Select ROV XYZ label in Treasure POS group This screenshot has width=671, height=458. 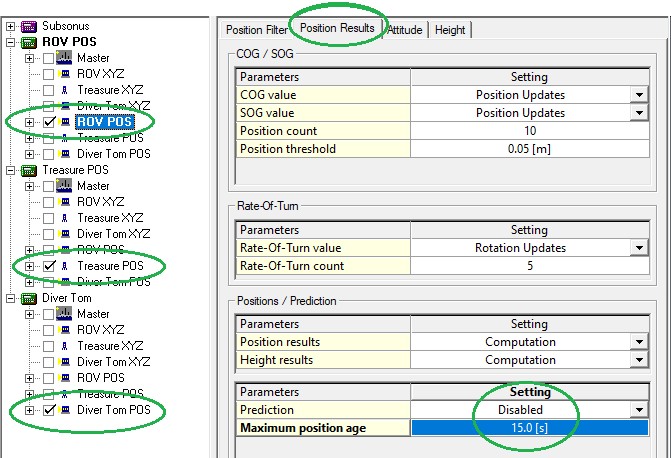pyautogui.click(x=101, y=202)
